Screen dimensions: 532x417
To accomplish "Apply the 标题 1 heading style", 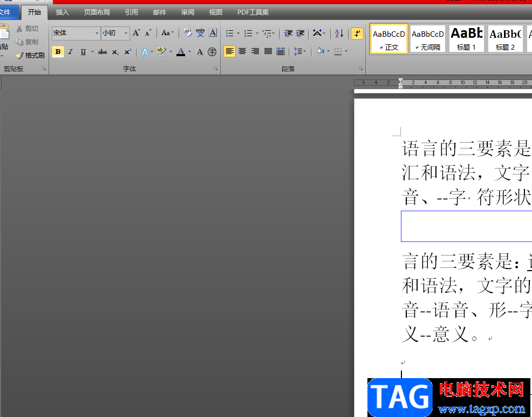I will coord(467,39).
